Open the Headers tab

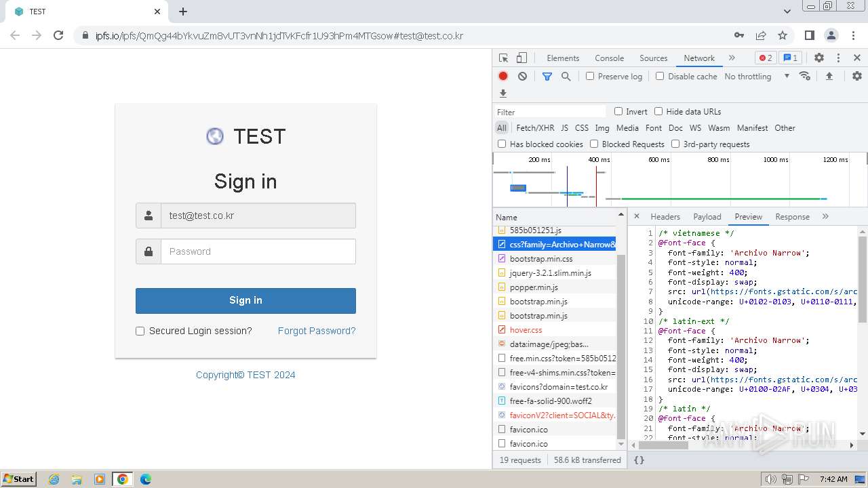click(665, 217)
